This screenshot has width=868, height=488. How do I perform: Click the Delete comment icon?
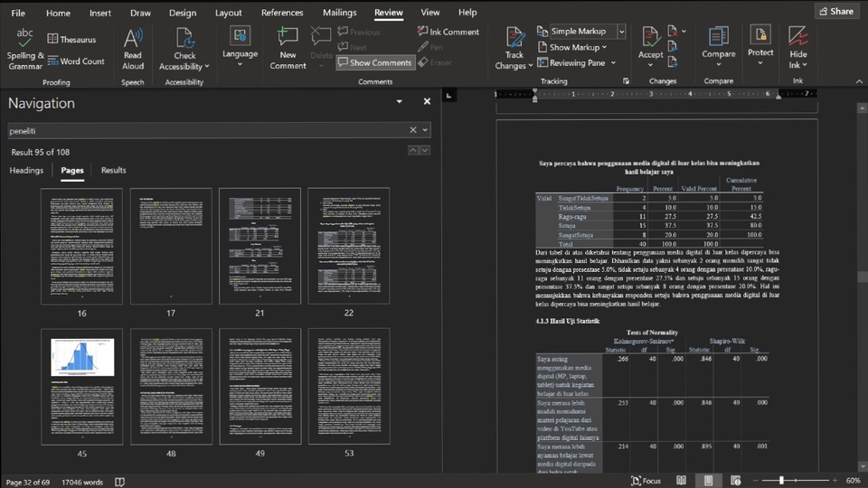tap(321, 37)
